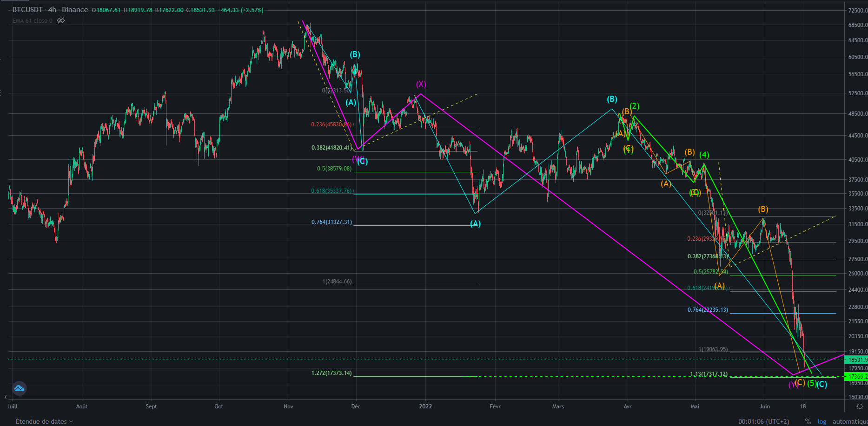
Task: Click the high value H18919.78
Action: (x=138, y=10)
